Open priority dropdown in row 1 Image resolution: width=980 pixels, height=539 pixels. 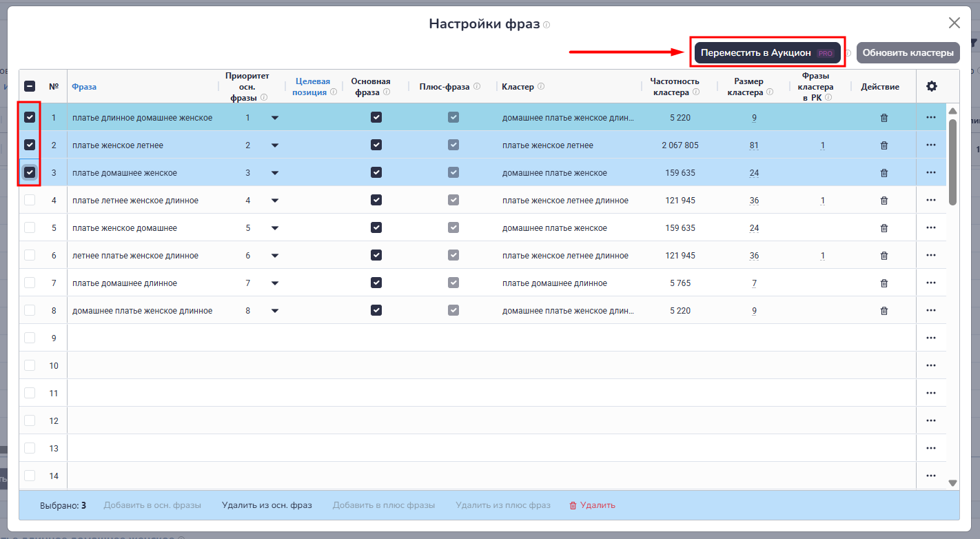point(275,118)
